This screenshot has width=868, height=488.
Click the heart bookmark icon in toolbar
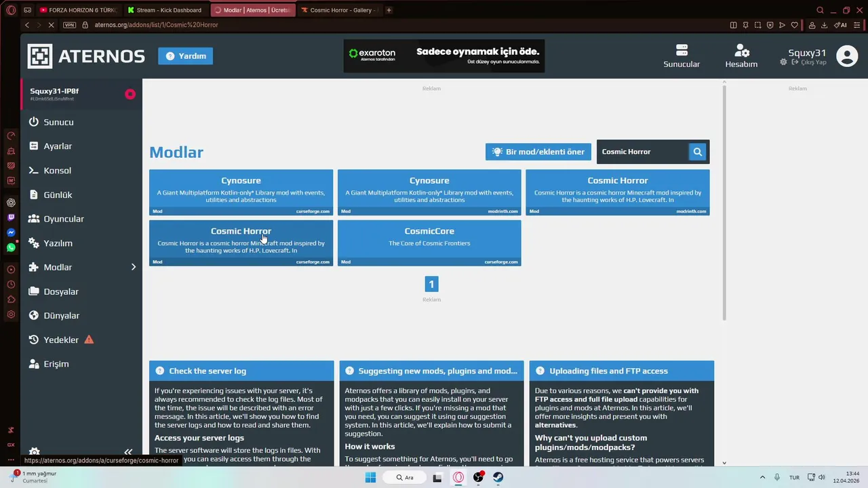(x=794, y=25)
